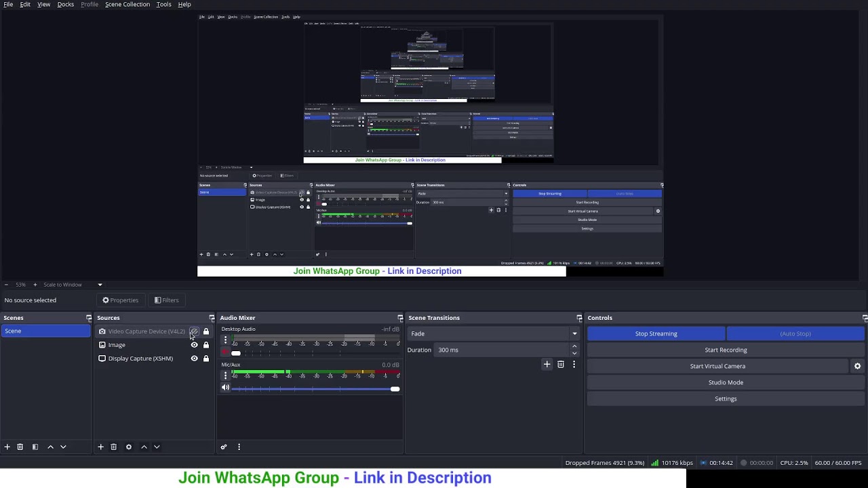The width and height of the screenshot is (868, 488).
Task: Add a scene transition with the plus icon
Action: [547, 365]
